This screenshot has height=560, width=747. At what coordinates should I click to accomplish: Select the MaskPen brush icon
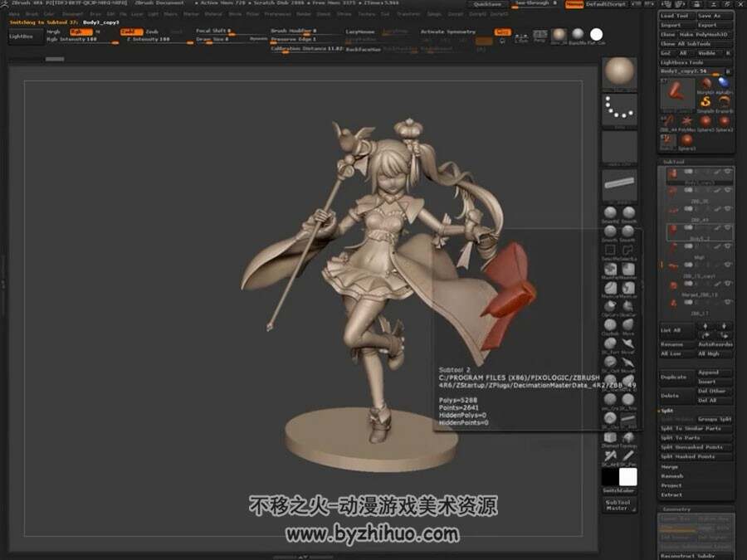(610, 270)
